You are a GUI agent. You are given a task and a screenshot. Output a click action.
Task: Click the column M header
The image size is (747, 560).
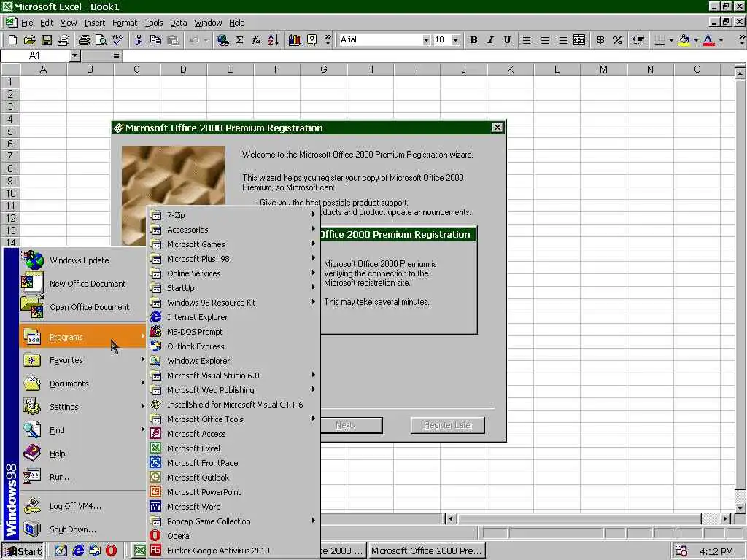pos(603,69)
